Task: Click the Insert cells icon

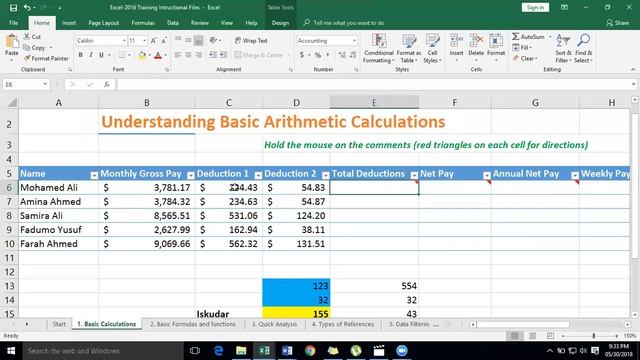Action: (x=456, y=41)
